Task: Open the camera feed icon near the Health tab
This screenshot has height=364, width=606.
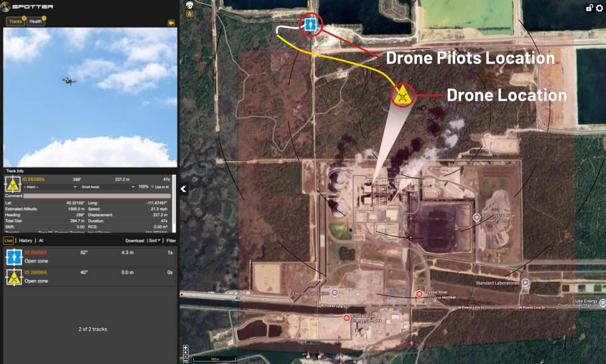Action: pyautogui.click(x=170, y=23)
